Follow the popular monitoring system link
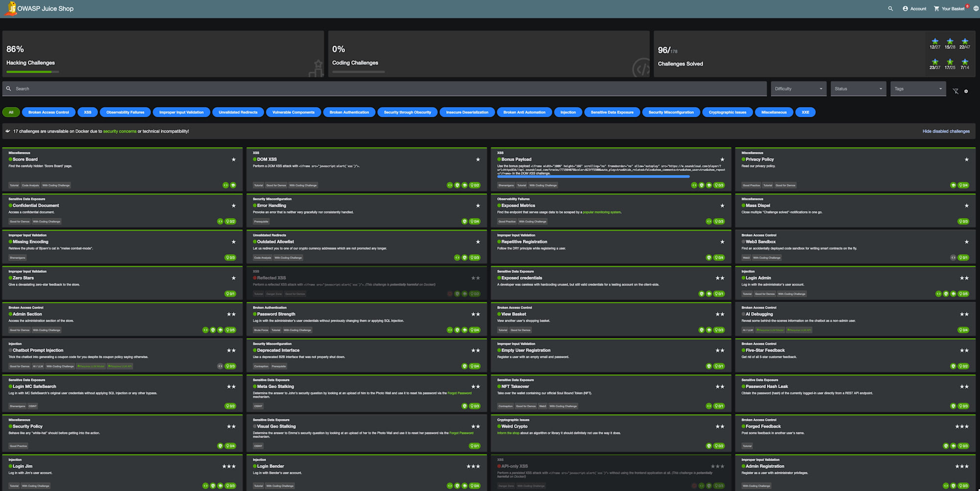980x491 pixels. [602, 212]
